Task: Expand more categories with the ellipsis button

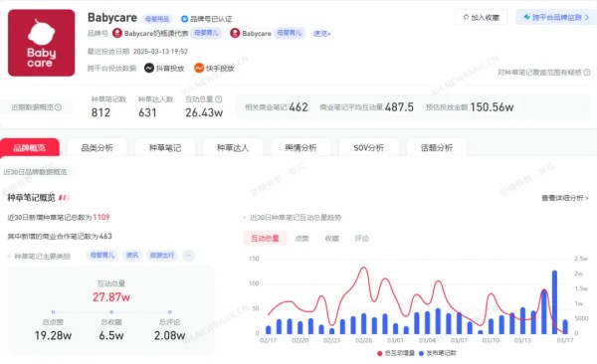Action: [189, 256]
